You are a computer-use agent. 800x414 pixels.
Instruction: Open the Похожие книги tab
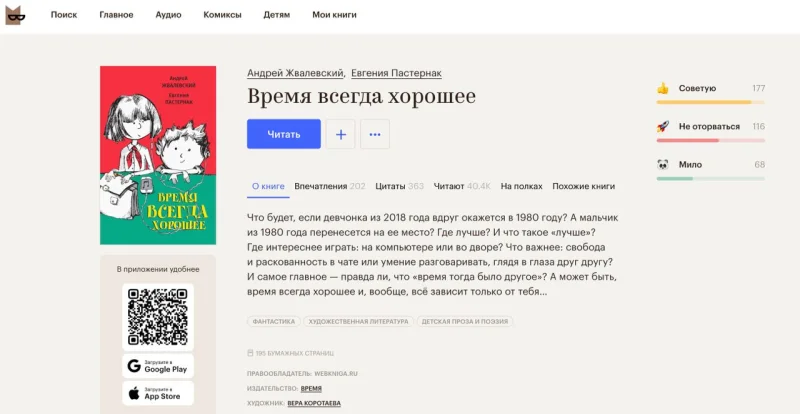[x=583, y=186]
